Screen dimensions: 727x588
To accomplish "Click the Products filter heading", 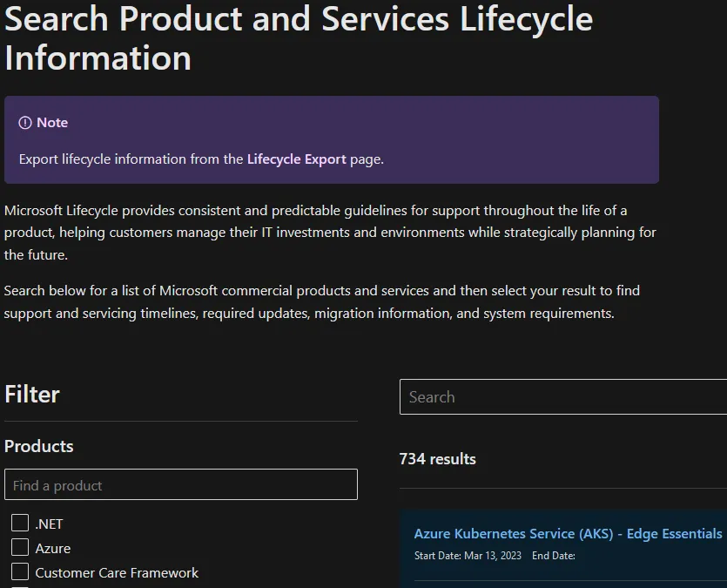I will (x=39, y=446).
